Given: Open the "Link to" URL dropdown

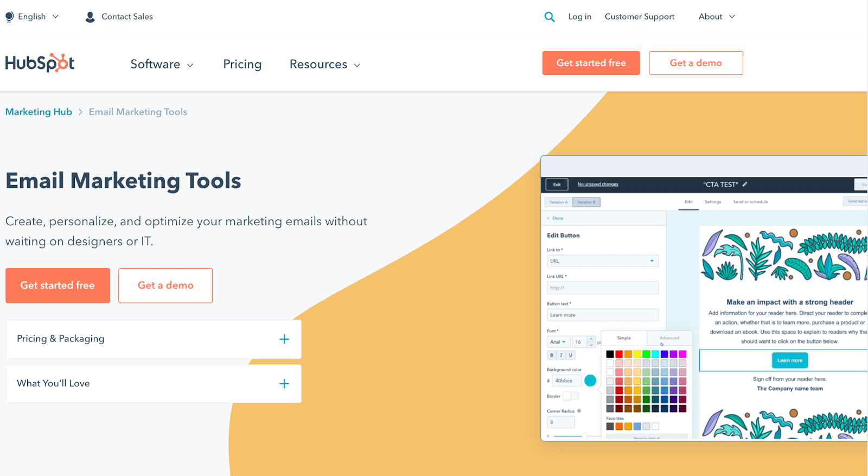Looking at the screenshot, I should click(x=603, y=261).
